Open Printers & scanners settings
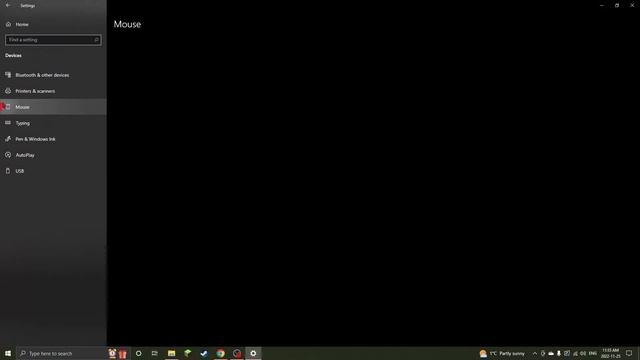The width and height of the screenshot is (640, 360). pyautogui.click(x=53, y=91)
